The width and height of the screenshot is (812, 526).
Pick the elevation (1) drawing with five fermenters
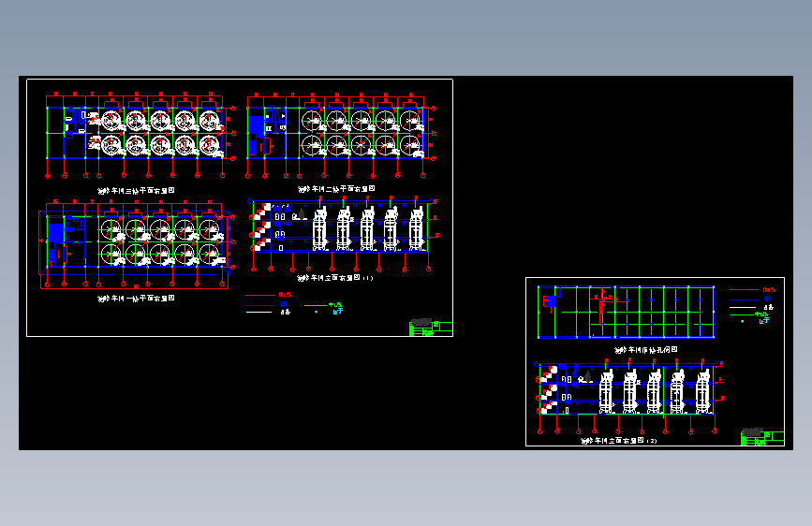(343, 233)
